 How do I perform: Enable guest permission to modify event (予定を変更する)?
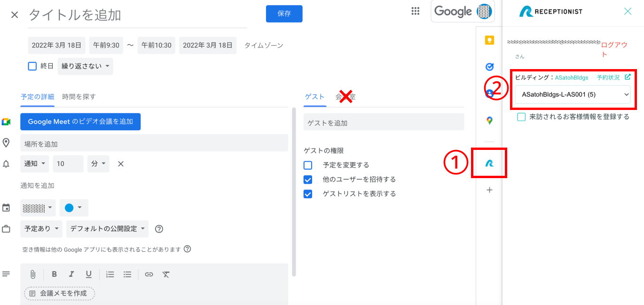click(x=308, y=165)
